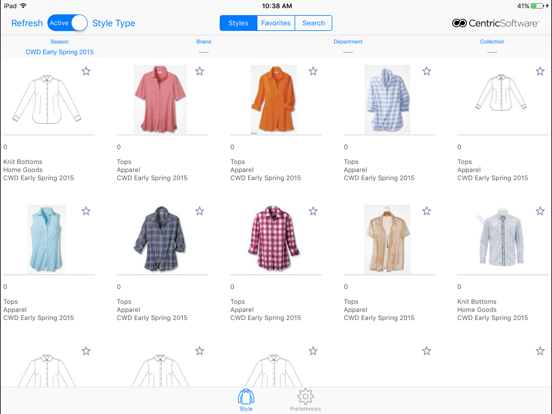Switch to the Favorites segment
The width and height of the screenshot is (552, 414).
(276, 23)
